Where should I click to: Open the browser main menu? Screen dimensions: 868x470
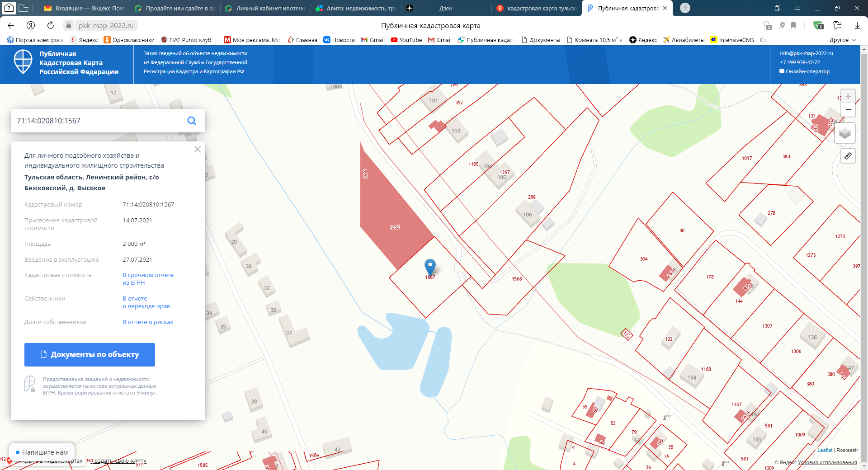[x=797, y=8]
